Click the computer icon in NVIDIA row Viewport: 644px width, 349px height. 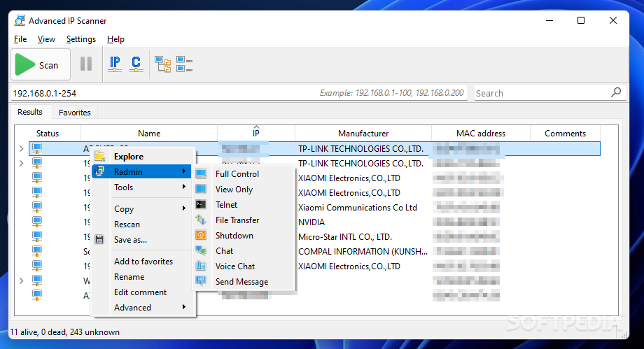[x=37, y=222]
